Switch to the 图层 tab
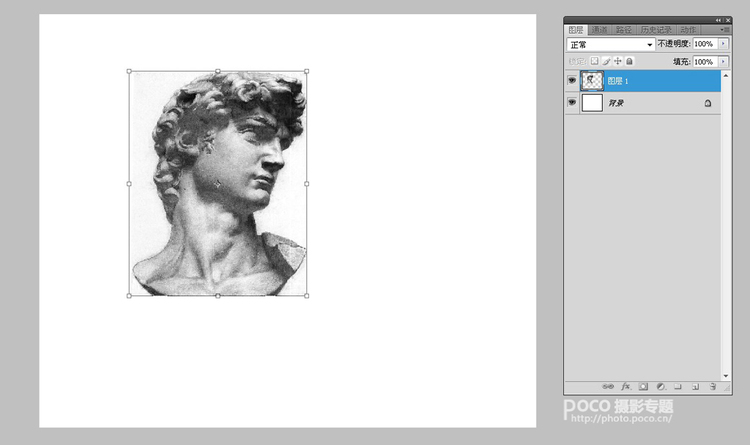The height and width of the screenshot is (445, 750). coord(575,30)
